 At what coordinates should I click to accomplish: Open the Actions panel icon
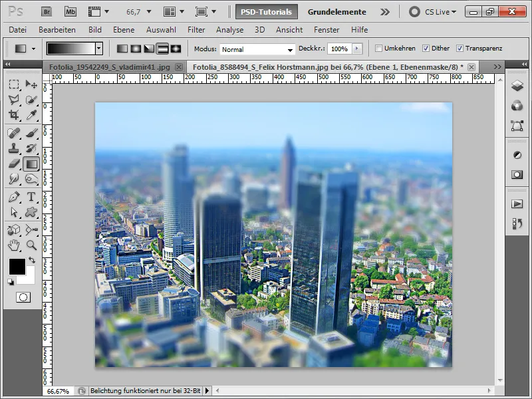(517, 204)
